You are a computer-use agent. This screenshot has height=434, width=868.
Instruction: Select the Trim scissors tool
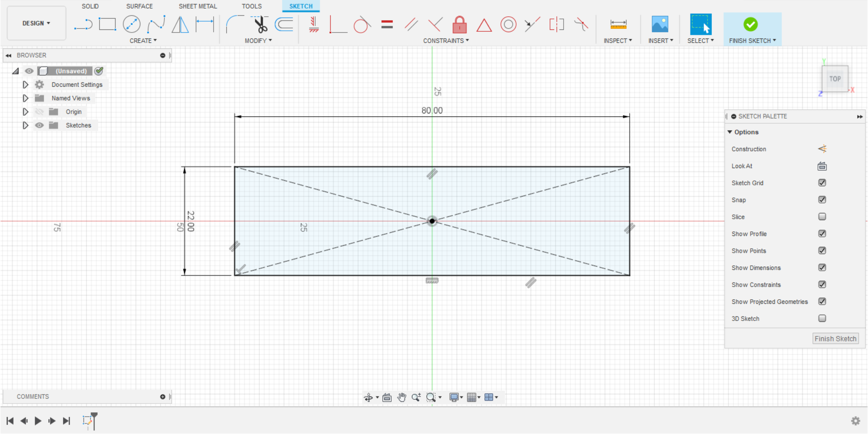pyautogui.click(x=260, y=24)
